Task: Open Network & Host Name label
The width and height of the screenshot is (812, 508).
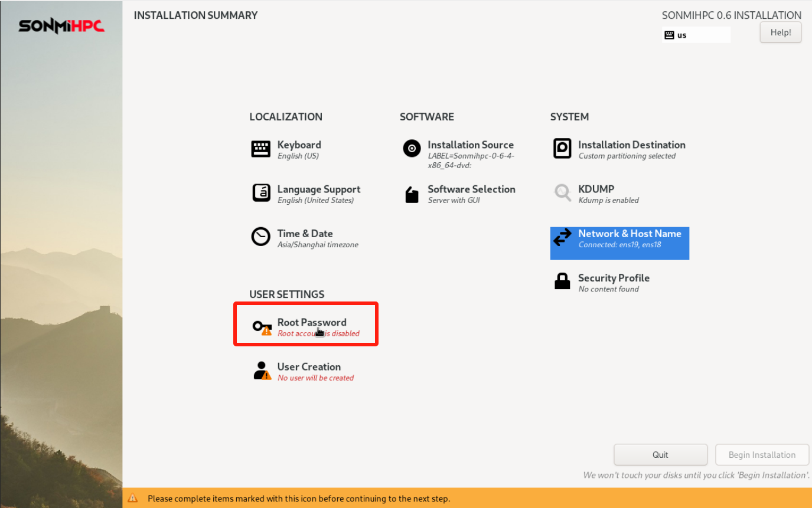Action: tap(630, 234)
